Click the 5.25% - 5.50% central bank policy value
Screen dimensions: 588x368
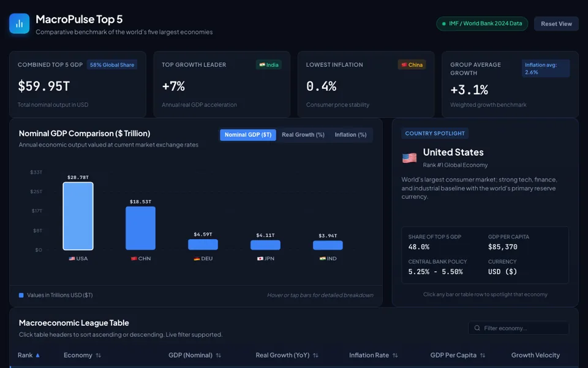coord(435,272)
